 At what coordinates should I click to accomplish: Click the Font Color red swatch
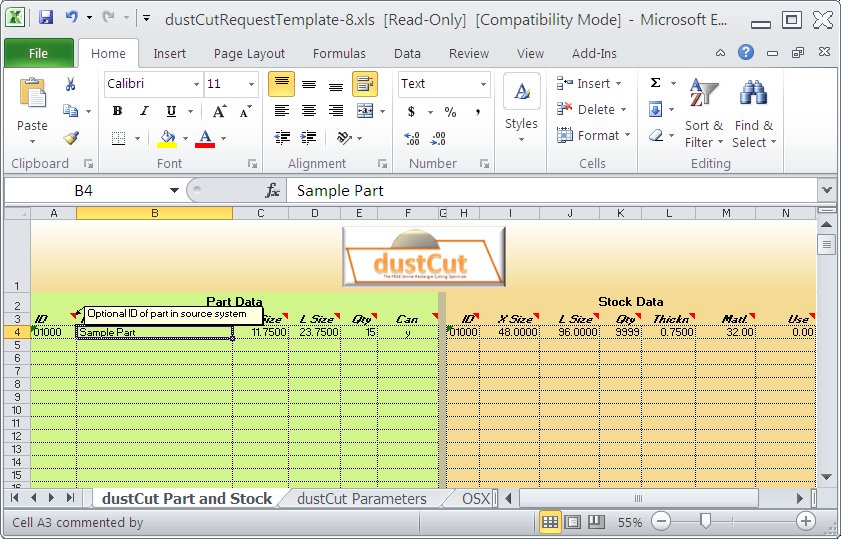[205, 138]
